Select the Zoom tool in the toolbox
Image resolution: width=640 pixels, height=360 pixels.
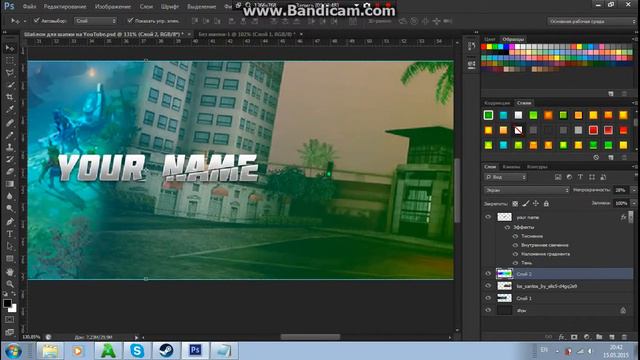pos(10,284)
